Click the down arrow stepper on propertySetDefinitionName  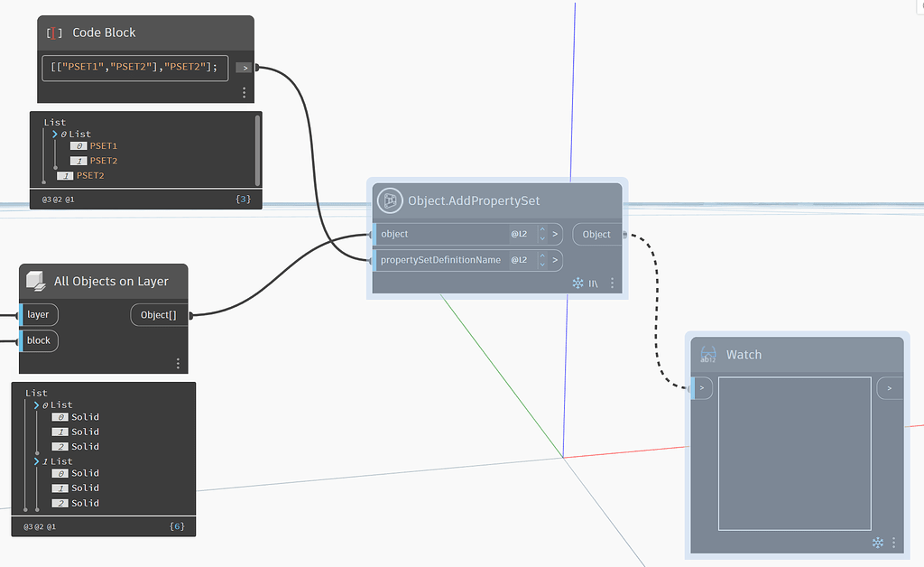[x=542, y=265]
